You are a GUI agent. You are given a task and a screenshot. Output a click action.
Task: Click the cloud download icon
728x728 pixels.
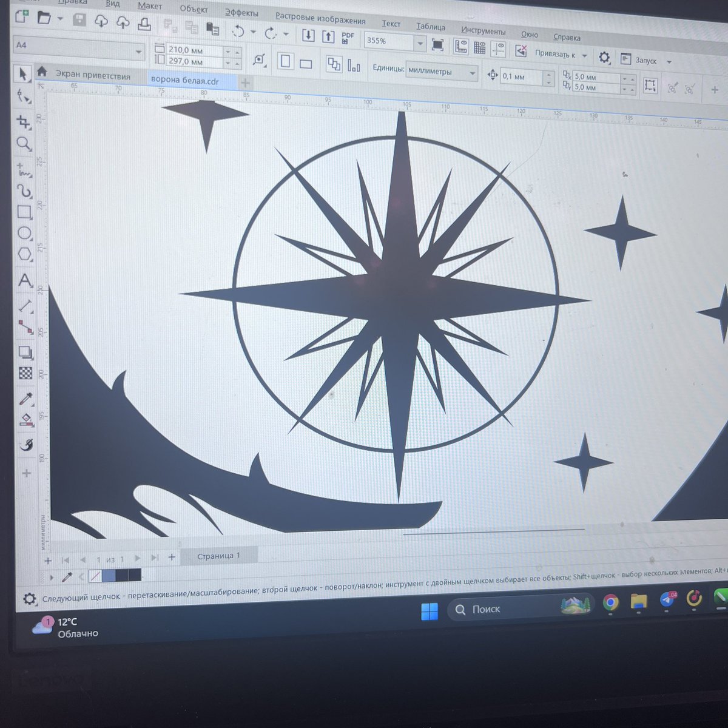(101, 21)
